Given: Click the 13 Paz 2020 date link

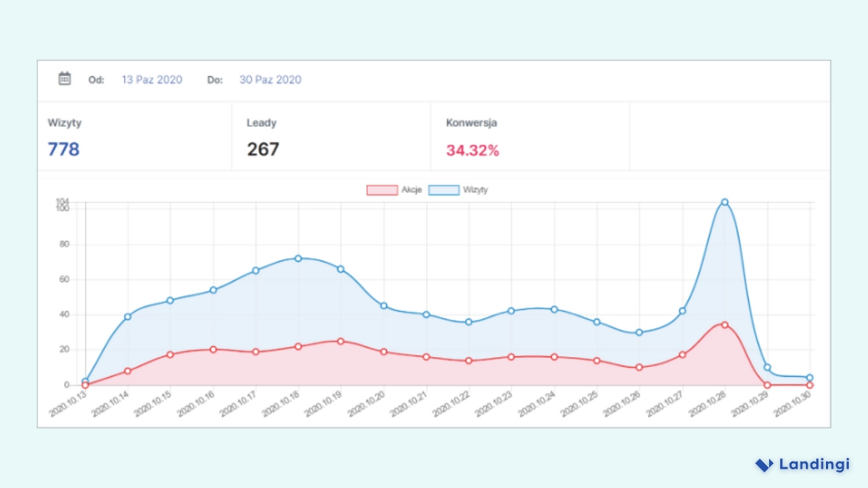Looking at the screenshot, I should [x=151, y=79].
